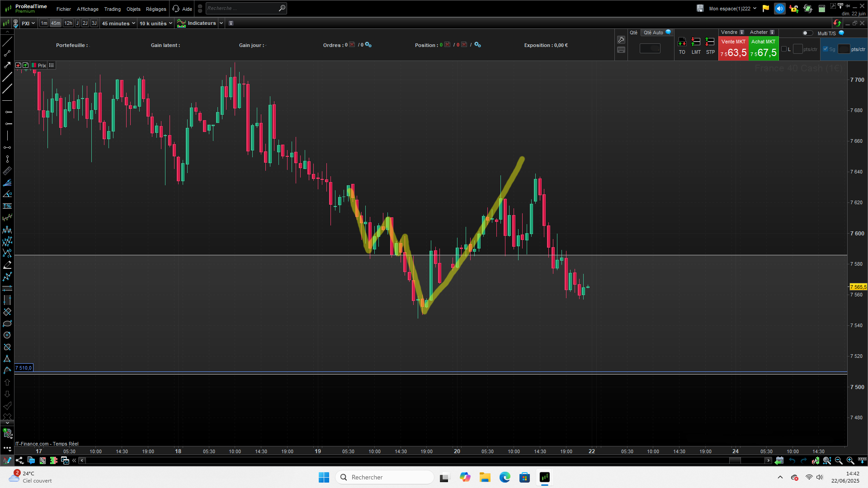Viewport: 868px width, 488px height.
Task: Expand the 45 minutes timeframe dropdown
Action: click(x=118, y=23)
